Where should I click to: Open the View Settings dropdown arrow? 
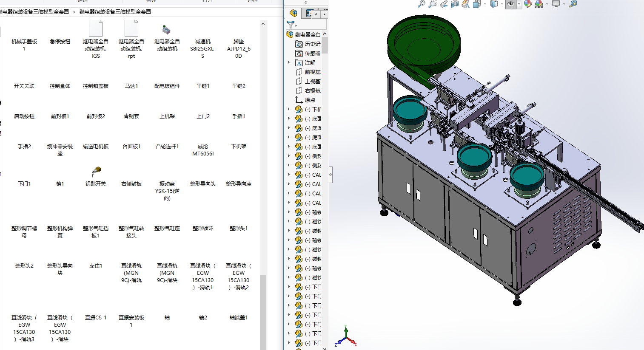(564, 4)
